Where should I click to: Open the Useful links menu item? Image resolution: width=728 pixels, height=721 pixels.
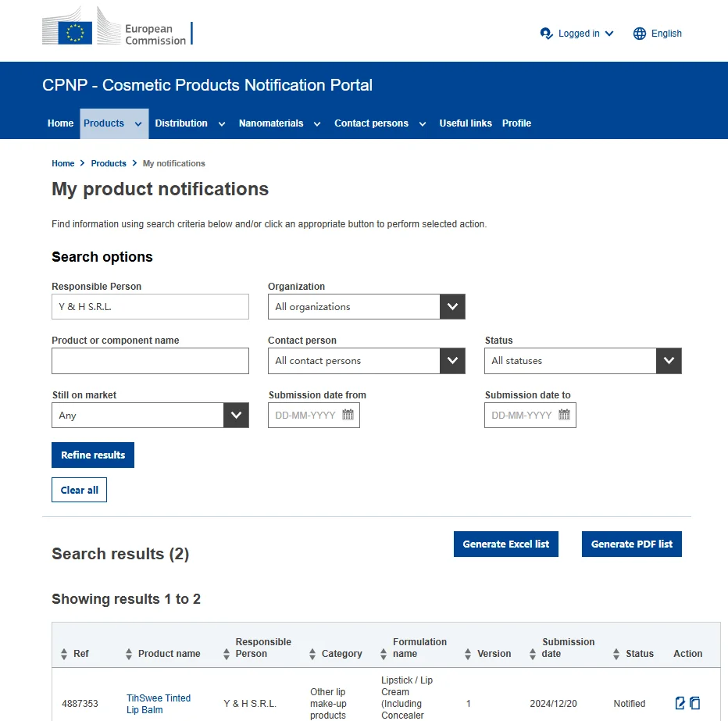pos(466,123)
